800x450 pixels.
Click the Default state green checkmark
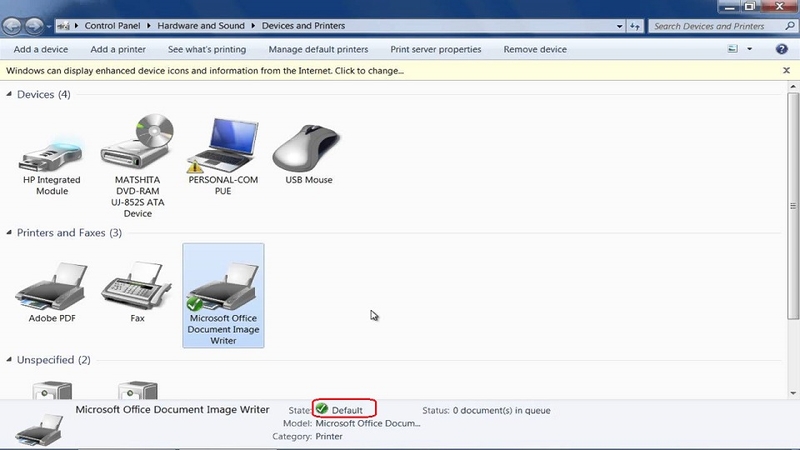pos(321,409)
